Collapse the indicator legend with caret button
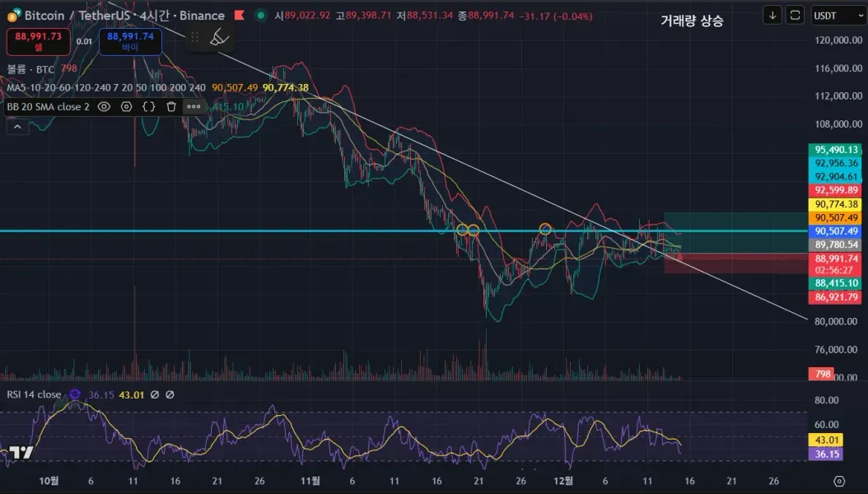Image resolution: width=868 pixels, height=494 pixels. [18, 127]
